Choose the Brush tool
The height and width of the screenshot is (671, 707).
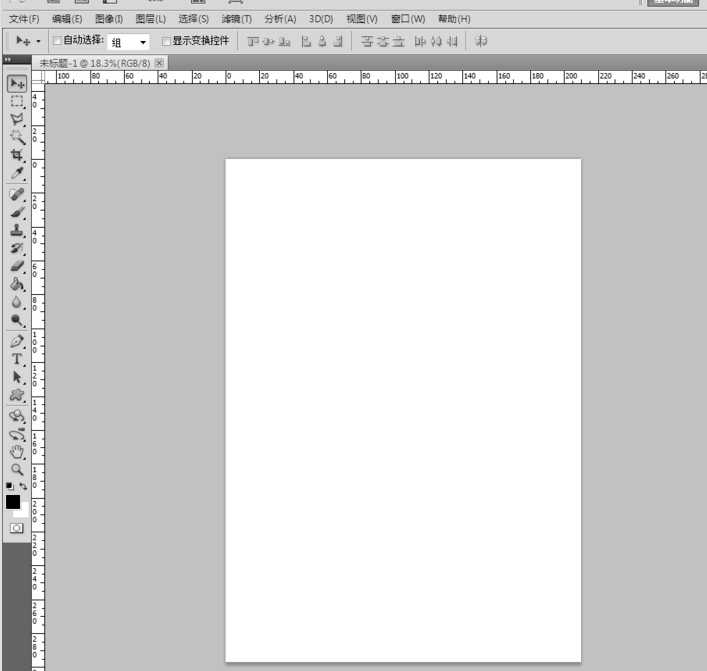tap(17, 212)
